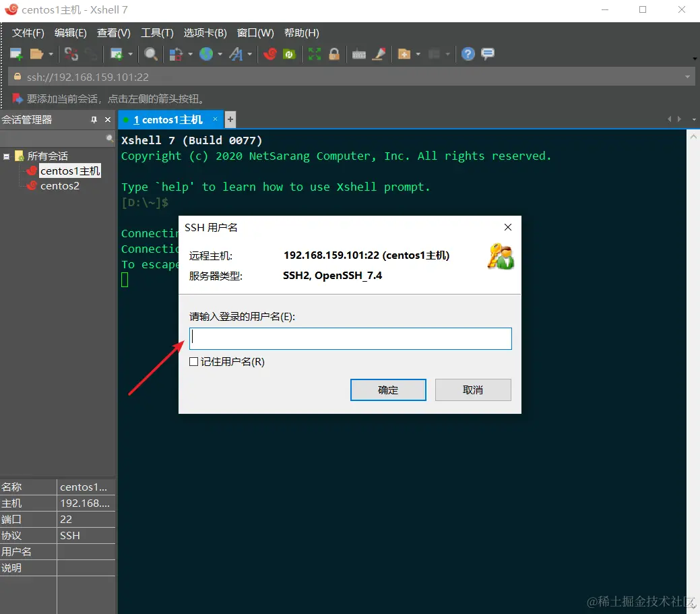700x614 pixels.
Task: Open the 查看(V) menu
Action: coord(113,33)
